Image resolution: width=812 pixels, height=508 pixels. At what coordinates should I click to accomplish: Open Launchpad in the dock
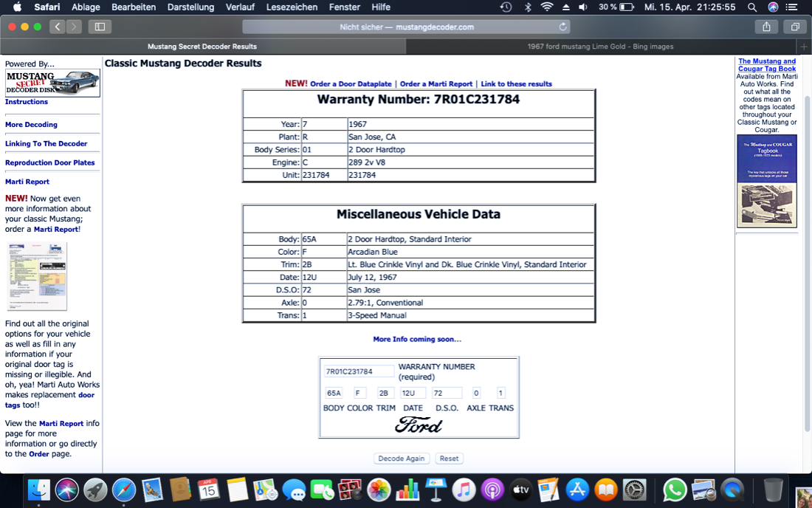[95, 490]
